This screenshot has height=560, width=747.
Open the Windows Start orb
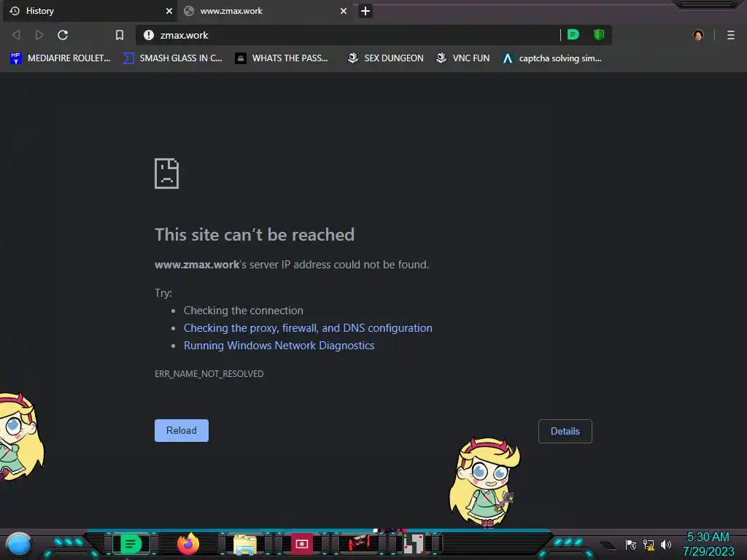pyautogui.click(x=19, y=544)
